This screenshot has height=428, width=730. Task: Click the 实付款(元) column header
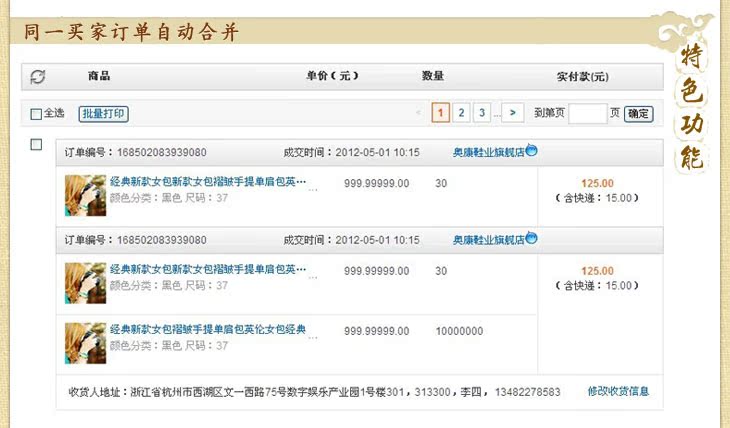click(583, 77)
